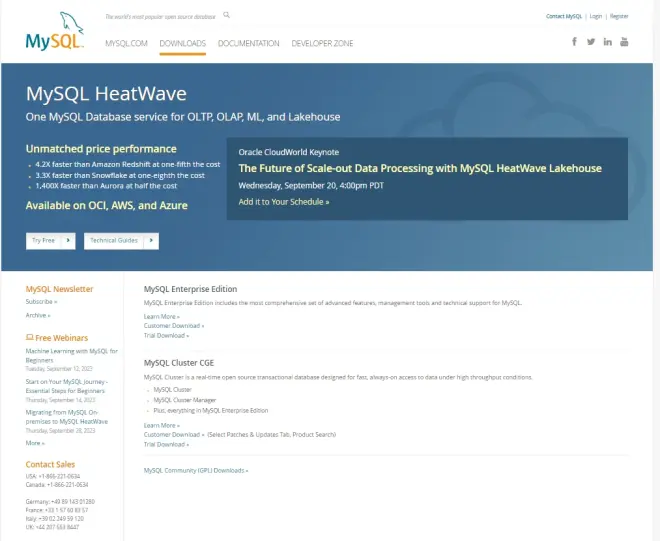
Task: Click MySQL Enterprise Edition heading
Action: point(190,289)
